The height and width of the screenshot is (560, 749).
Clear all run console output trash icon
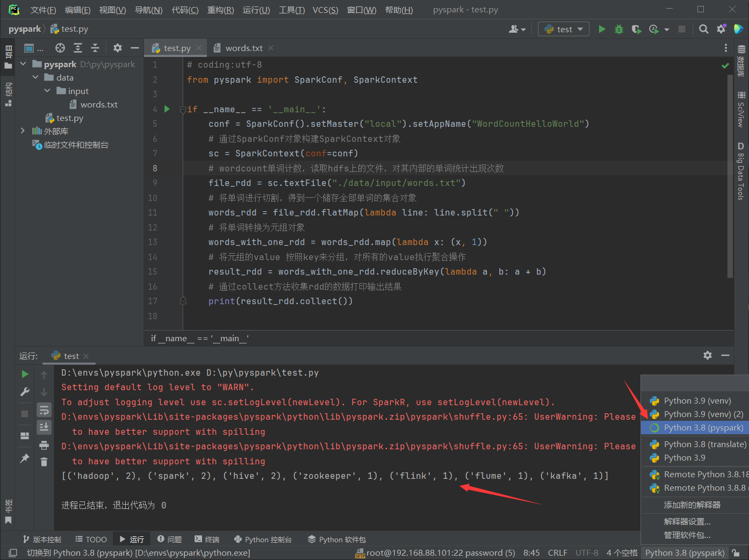44,462
